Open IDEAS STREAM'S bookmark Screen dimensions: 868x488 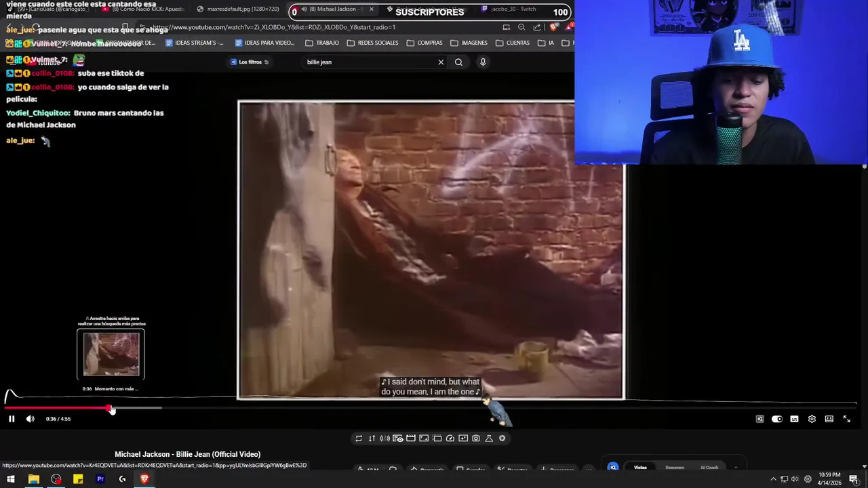pyautogui.click(x=194, y=43)
